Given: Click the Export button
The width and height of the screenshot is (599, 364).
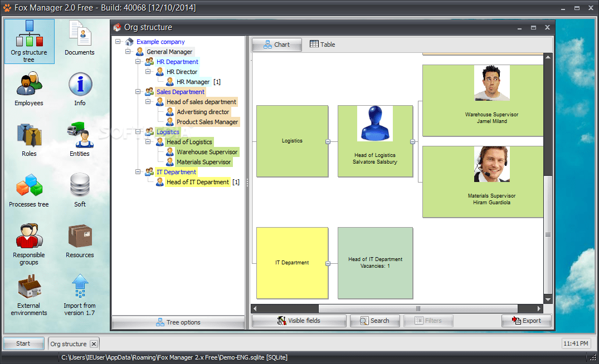Looking at the screenshot, I should (x=526, y=321).
